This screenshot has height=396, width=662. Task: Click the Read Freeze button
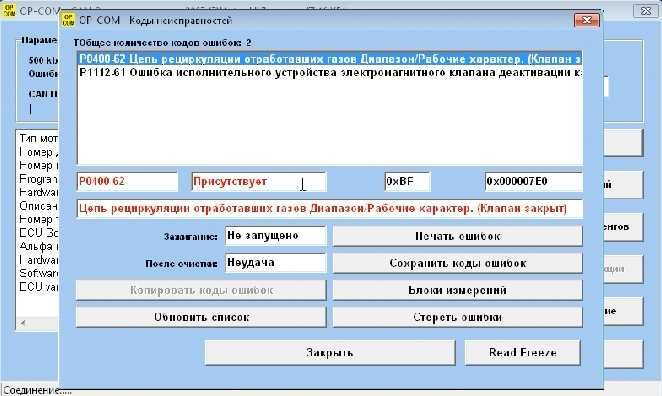tap(523, 353)
